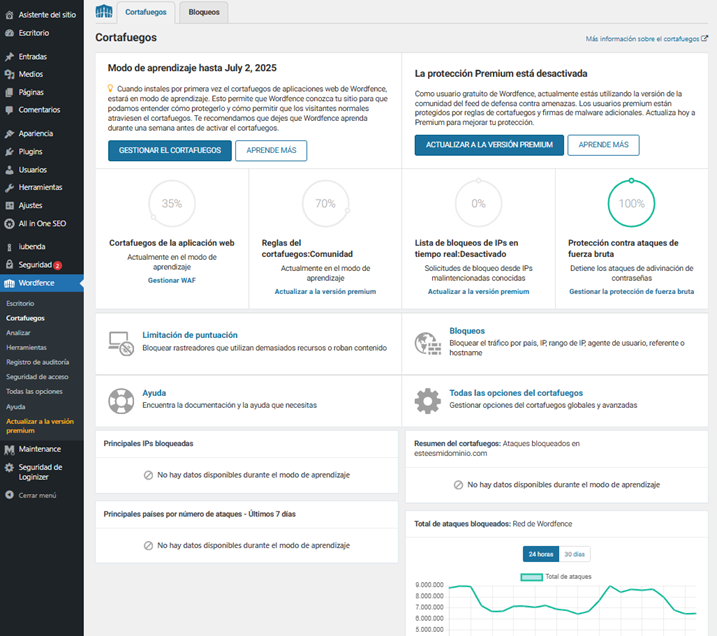Click the All in One SEO icon
The height and width of the screenshot is (636, 717).
click(x=9, y=224)
